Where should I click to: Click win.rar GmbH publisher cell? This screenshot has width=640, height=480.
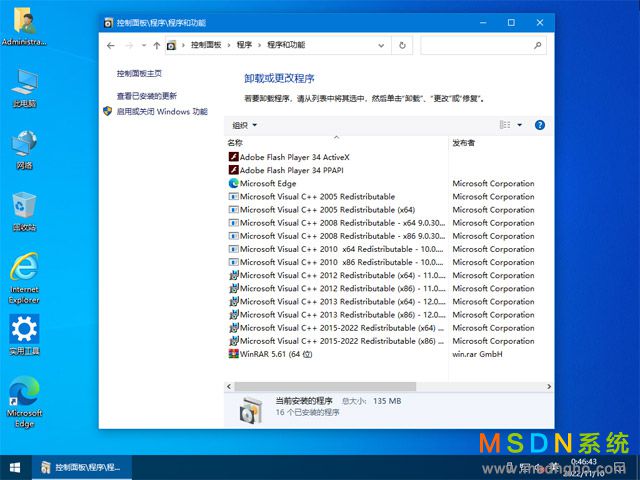(477, 354)
